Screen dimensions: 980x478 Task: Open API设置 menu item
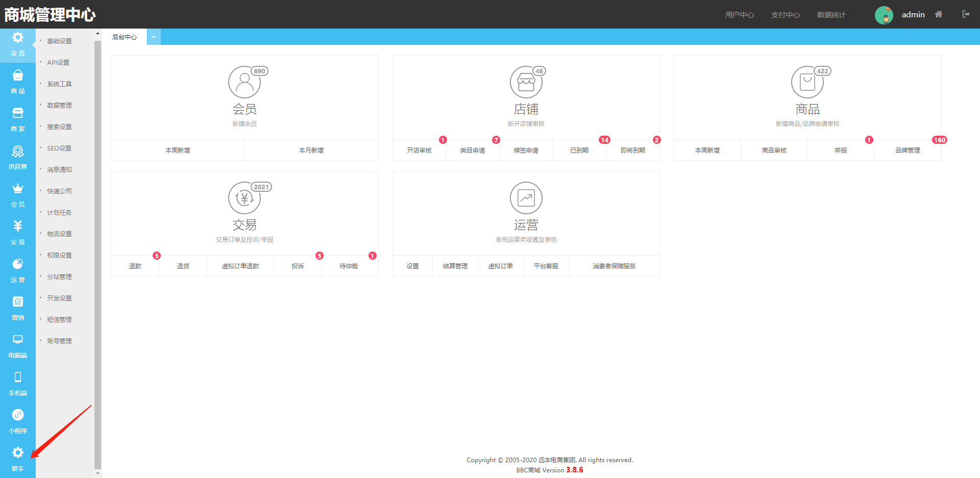click(x=58, y=63)
